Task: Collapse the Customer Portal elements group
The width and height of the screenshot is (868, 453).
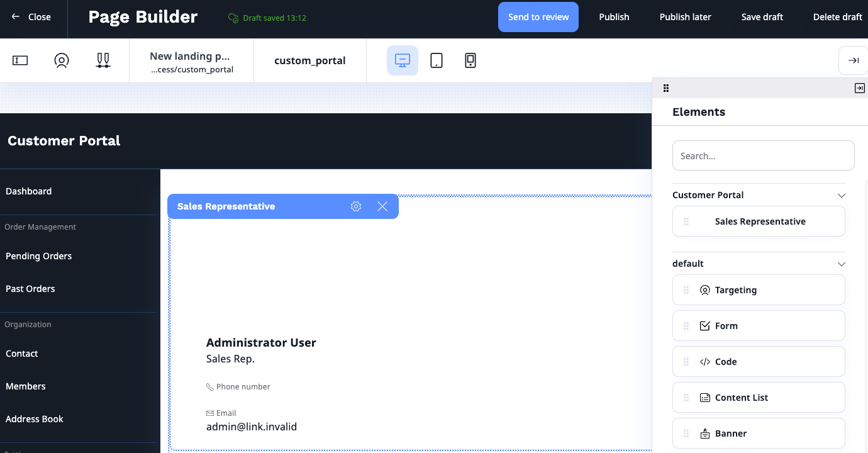Action: click(x=842, y=195)
